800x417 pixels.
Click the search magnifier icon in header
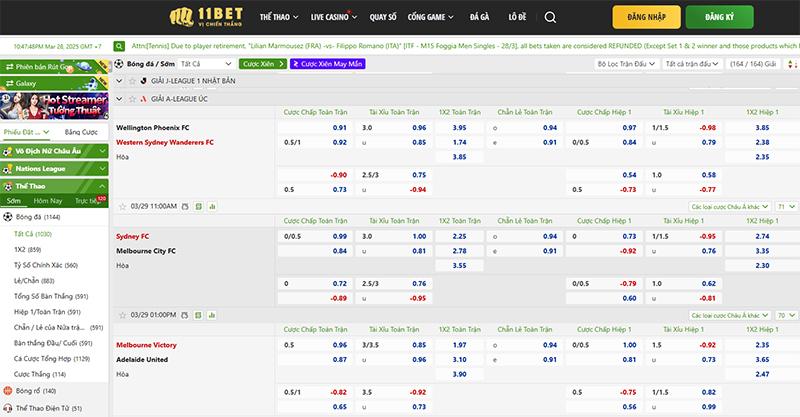(x=551, y=17)
